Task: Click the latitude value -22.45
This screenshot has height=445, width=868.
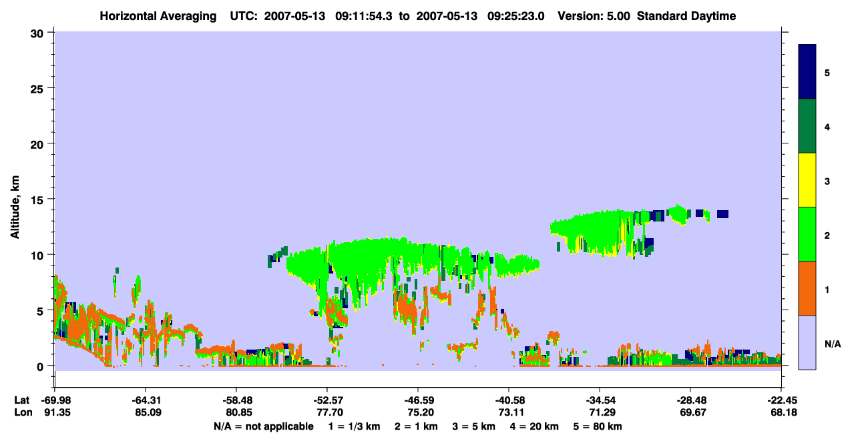Action: coord(781,400)
